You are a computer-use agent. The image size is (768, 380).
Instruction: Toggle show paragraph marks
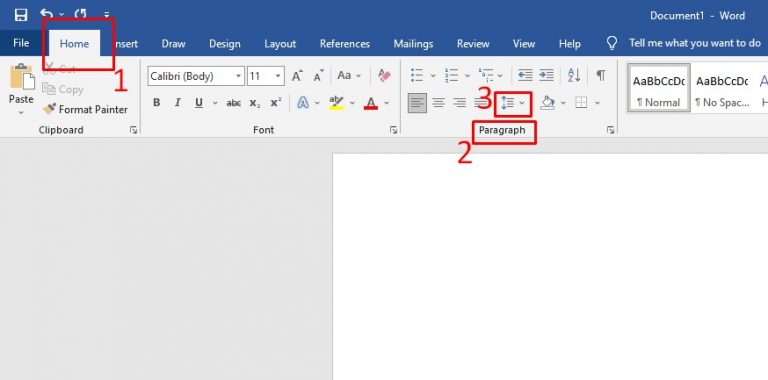tap(600, 75)
